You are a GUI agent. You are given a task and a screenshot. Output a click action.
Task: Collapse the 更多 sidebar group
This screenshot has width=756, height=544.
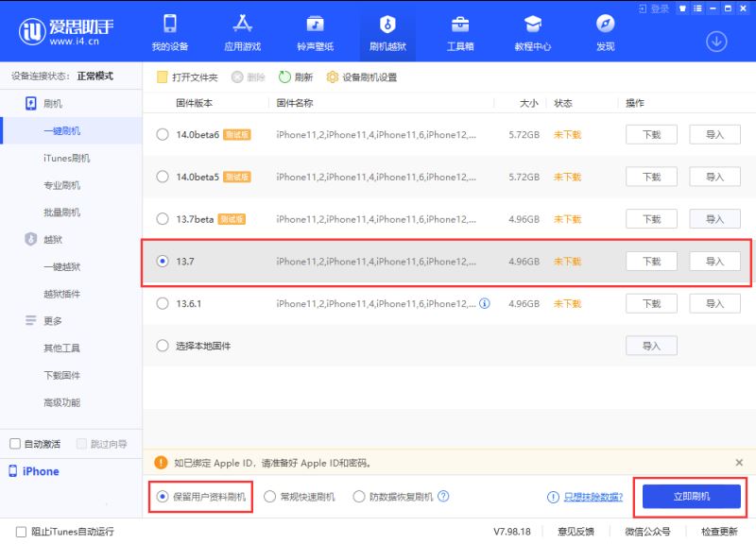click(43, 320)
